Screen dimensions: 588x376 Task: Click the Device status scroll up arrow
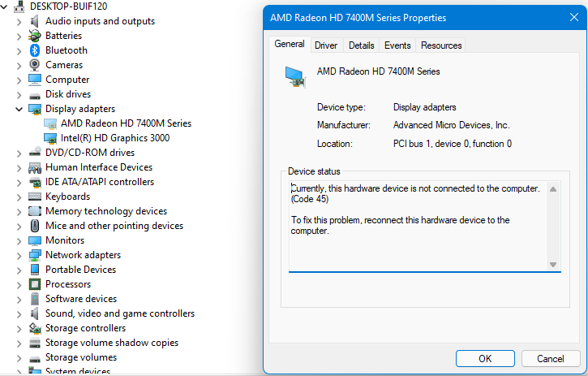pos(553,189)
